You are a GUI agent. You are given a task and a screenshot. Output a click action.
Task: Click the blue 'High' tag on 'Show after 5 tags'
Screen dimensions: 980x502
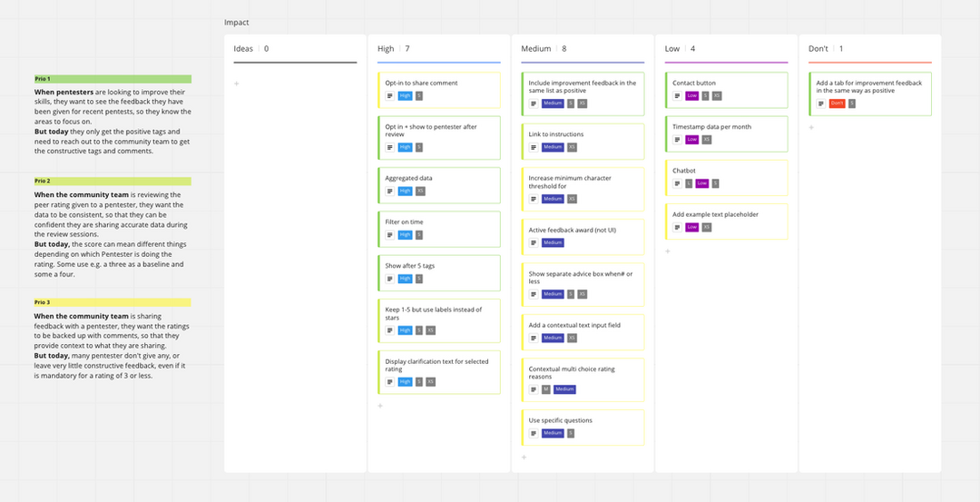tap(405, 279)
